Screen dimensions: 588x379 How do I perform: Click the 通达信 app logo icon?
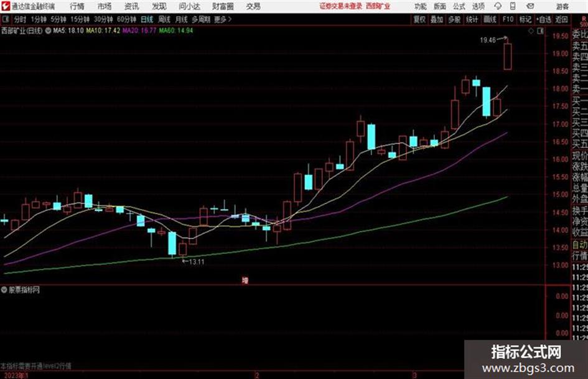[5, 6]
